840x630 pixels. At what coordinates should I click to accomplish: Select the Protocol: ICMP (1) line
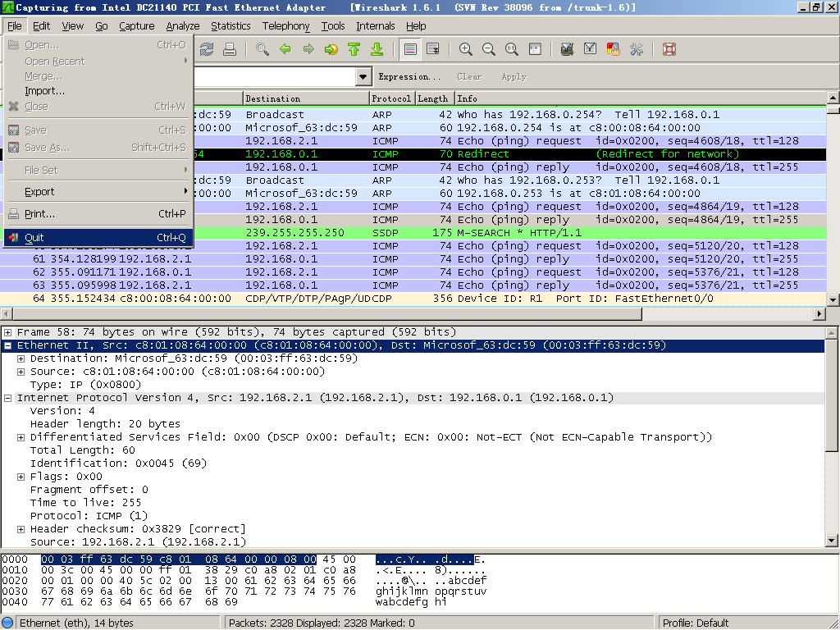(89, 516)
